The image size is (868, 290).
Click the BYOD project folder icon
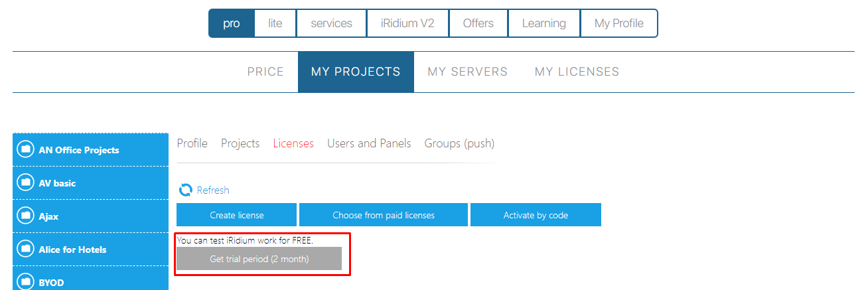(25, 282)
